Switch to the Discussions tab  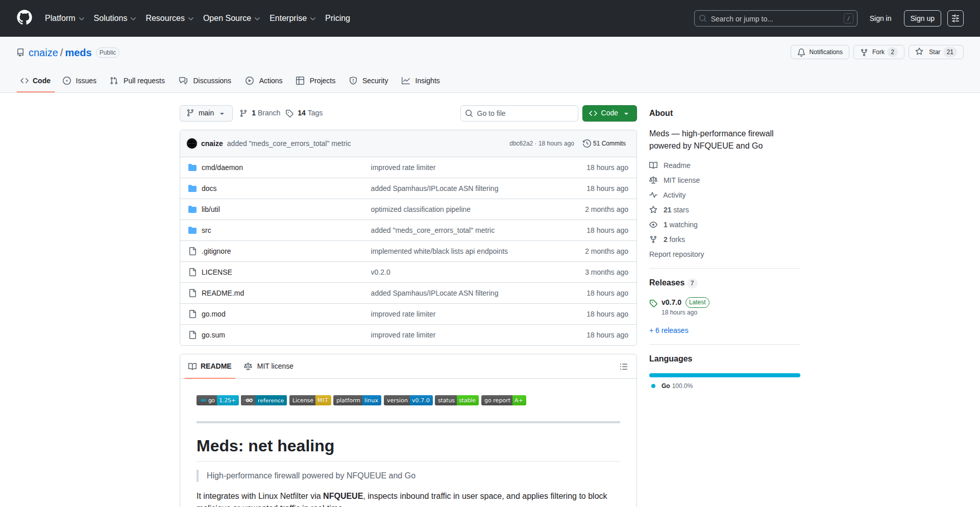[205, 81]
